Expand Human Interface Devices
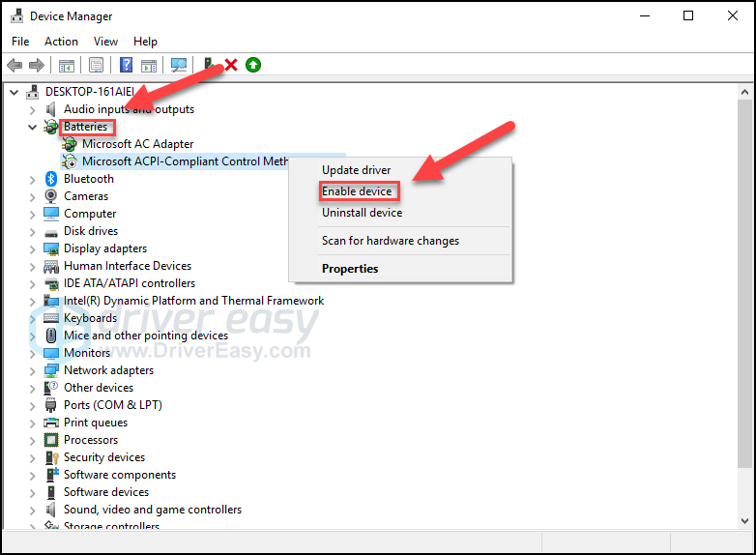Image resolution: width=756 pixels, height=555 pixels. pos(32,267)
